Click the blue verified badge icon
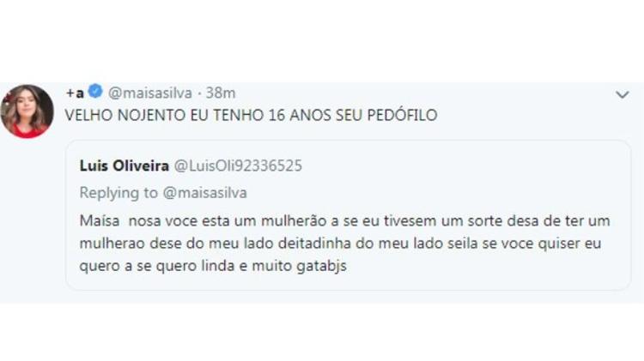This screenshot has width=644, height=361. point(98,93)
